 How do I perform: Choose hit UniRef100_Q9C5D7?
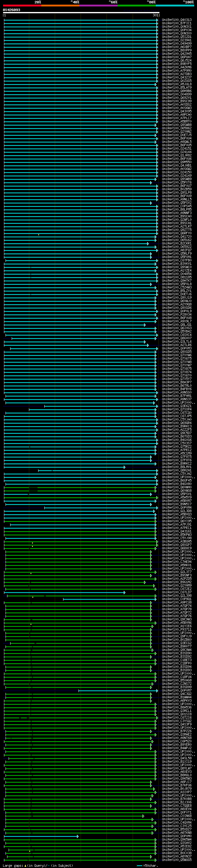[x=176, y=433]
